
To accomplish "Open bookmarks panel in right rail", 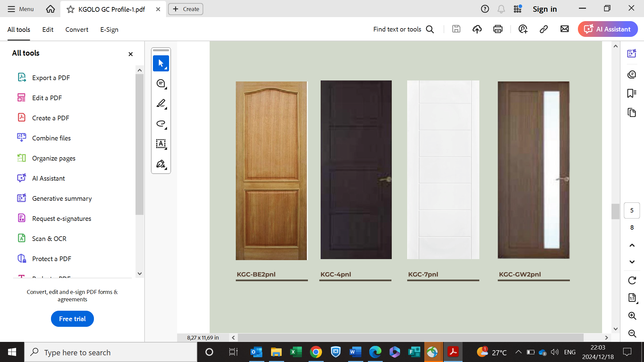I will pyautogui.click(x=632, y=93).
